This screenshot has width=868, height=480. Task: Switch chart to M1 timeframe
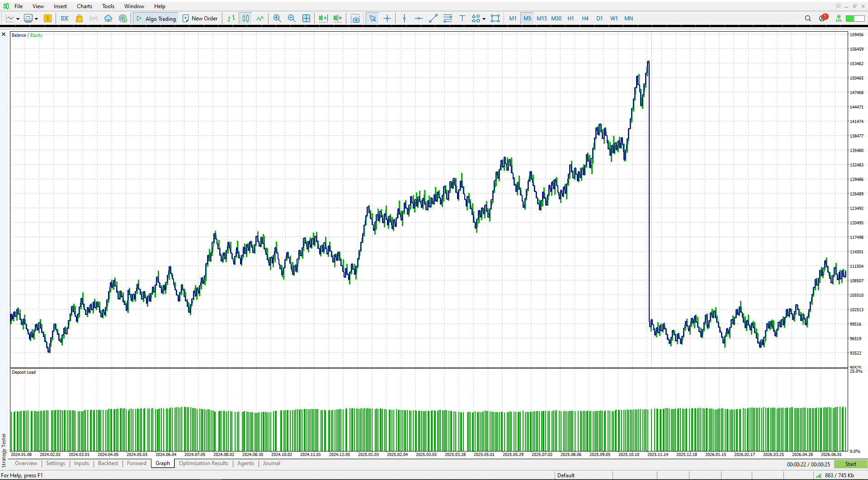coord(513,19)
